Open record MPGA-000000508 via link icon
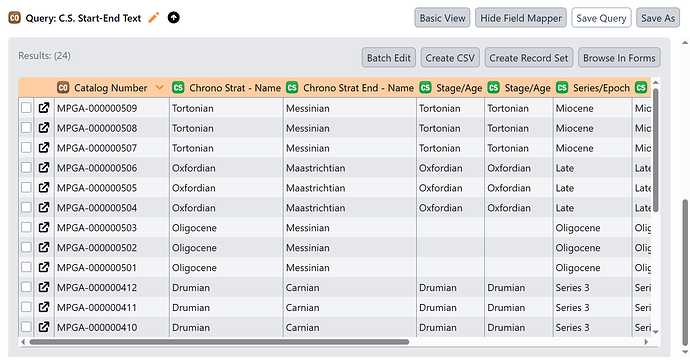Screen dimensions: 690x360 [44, 128]
